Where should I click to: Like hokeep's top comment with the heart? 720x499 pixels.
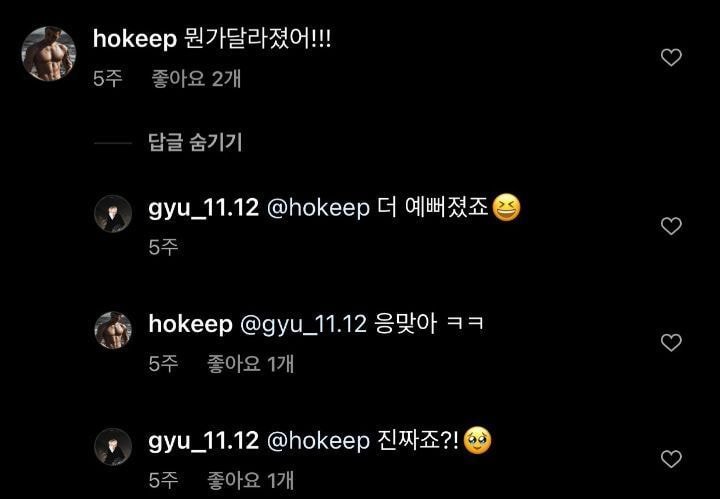point(671,57)
